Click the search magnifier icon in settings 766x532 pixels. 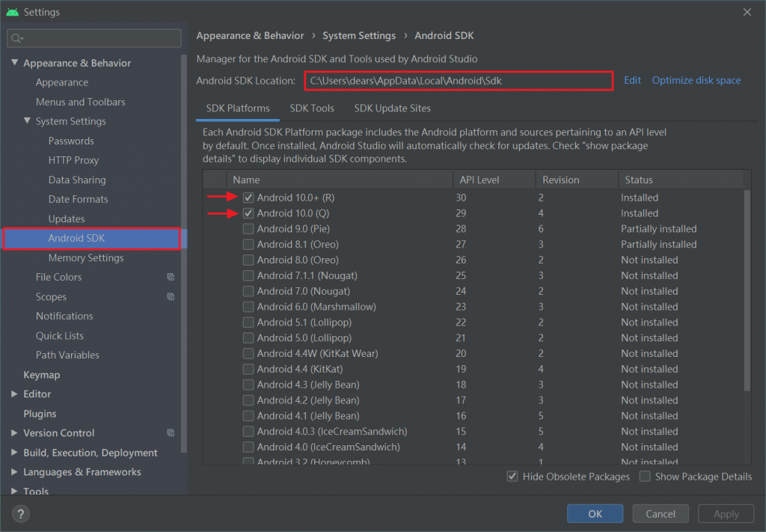16,38
